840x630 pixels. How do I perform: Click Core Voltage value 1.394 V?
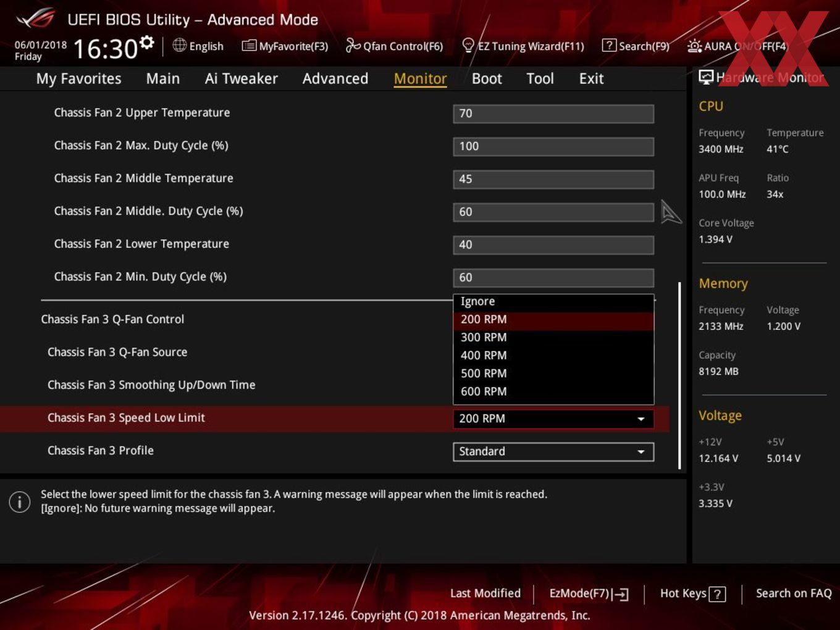[715, 239]
